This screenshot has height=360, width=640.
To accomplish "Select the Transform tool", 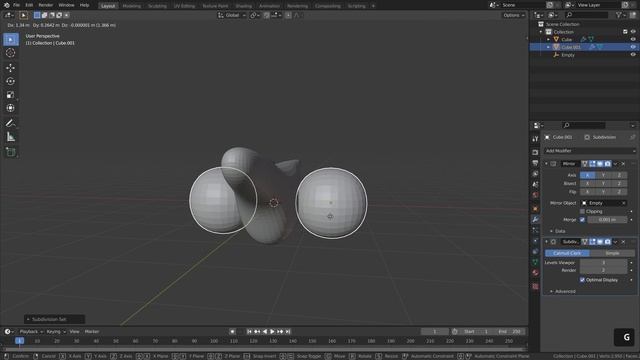I will 11,108.
